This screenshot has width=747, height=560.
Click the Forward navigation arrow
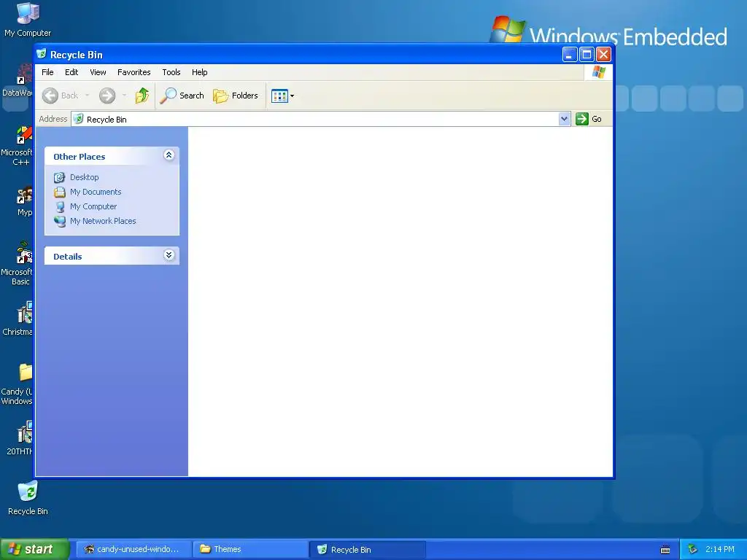pyautogui.click(x=107, y=96)
